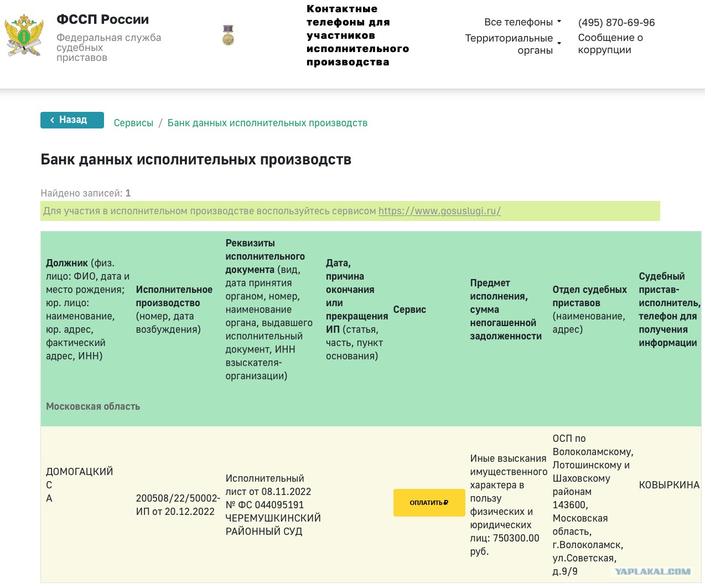
Task: Go back with the 'Назад' button
Action: (72, 120)
